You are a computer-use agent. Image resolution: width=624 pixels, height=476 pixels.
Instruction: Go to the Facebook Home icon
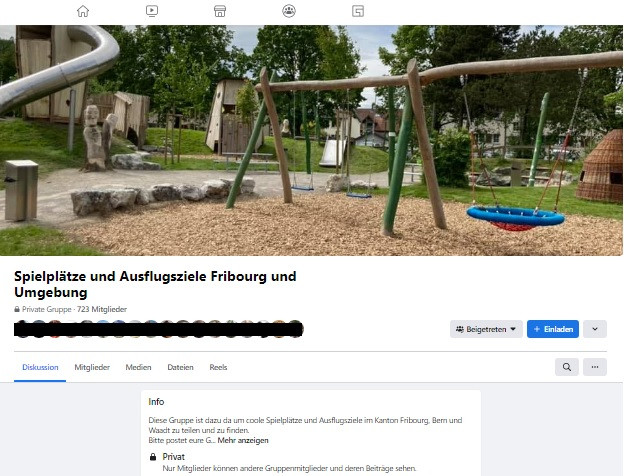(83, 11)
